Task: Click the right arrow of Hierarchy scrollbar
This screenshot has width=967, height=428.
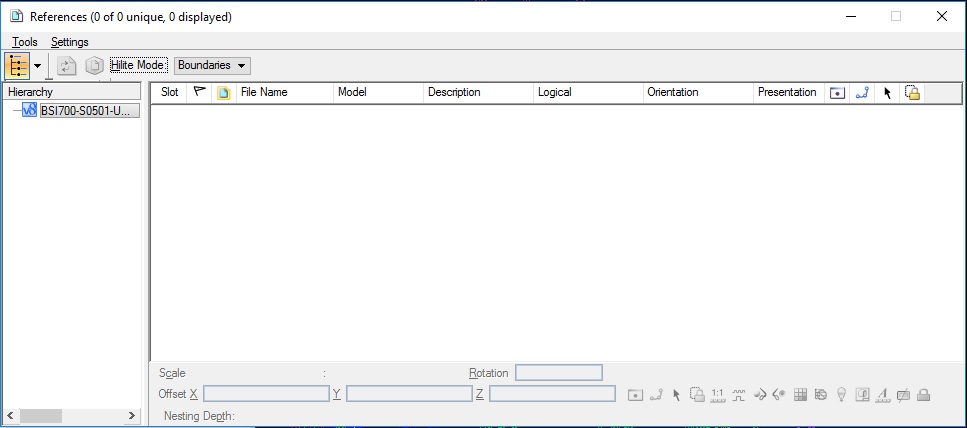Action: [131, 416]
